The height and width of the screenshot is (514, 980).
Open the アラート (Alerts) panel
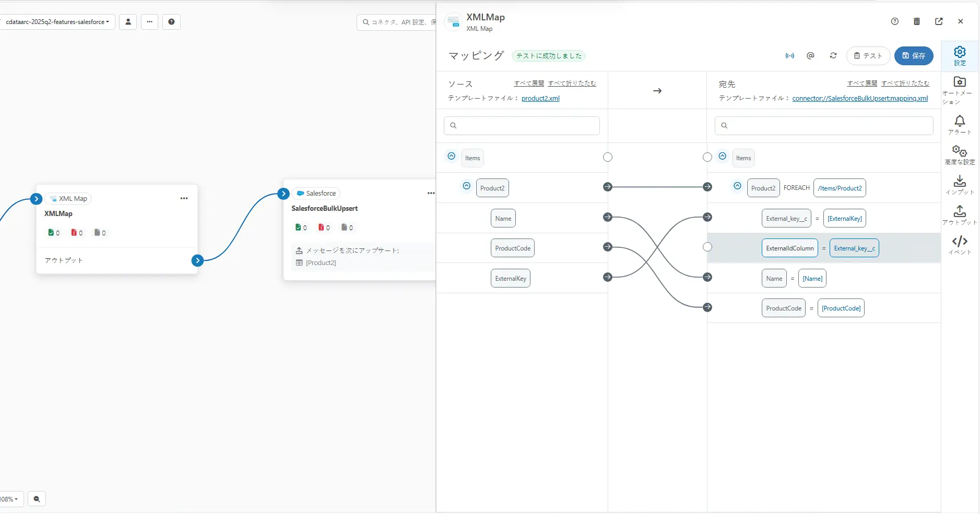pos(960,124)
